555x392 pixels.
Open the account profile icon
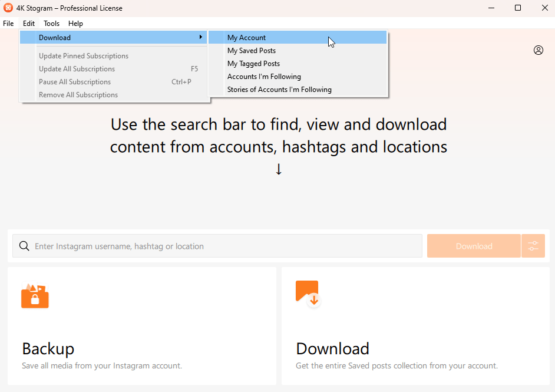[539, 50]
